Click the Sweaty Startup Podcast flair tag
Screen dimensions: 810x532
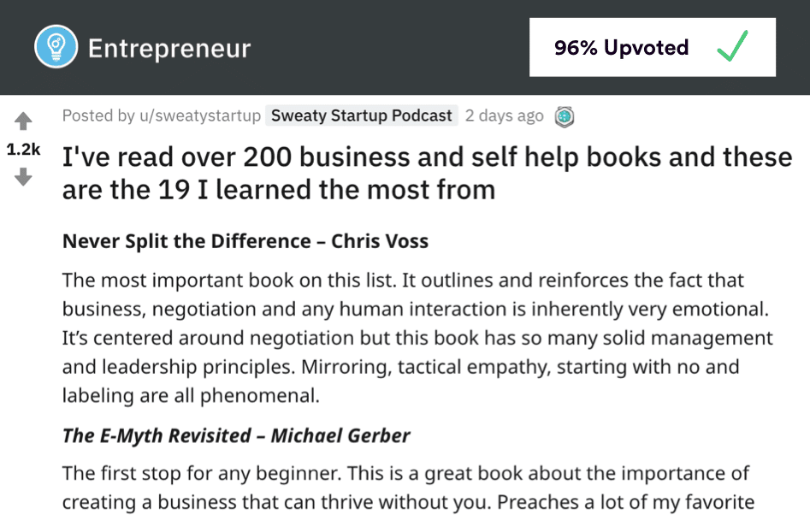click(360, 115)
